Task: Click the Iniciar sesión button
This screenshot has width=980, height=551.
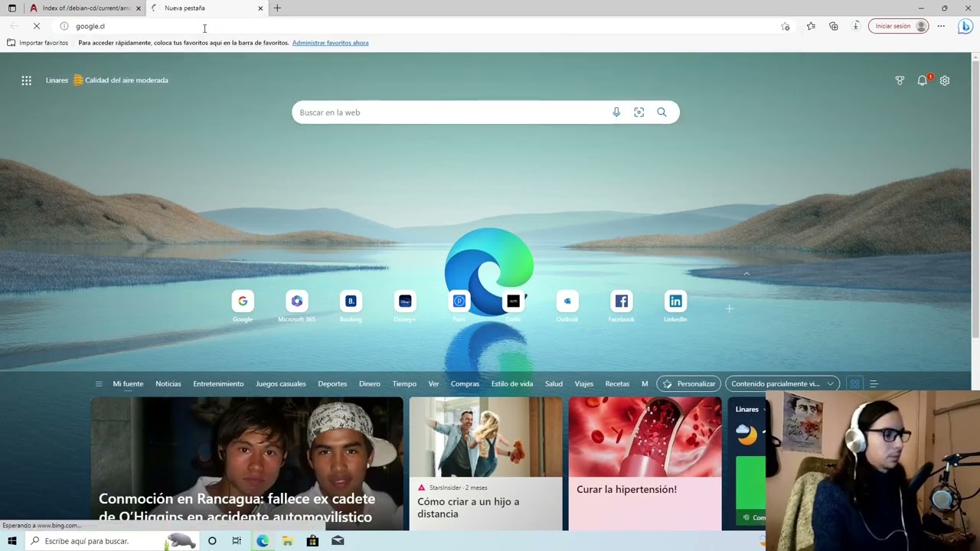Action: 899,26
